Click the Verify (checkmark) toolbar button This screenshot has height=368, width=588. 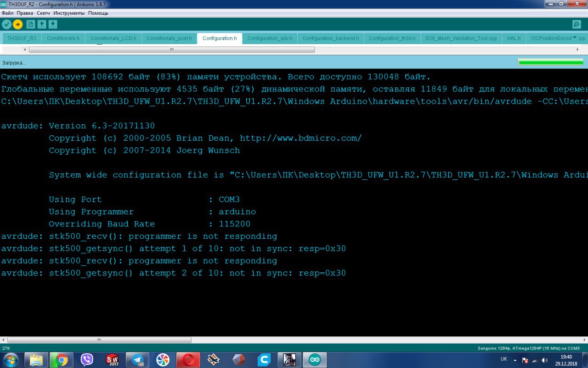tap(6, 24)
